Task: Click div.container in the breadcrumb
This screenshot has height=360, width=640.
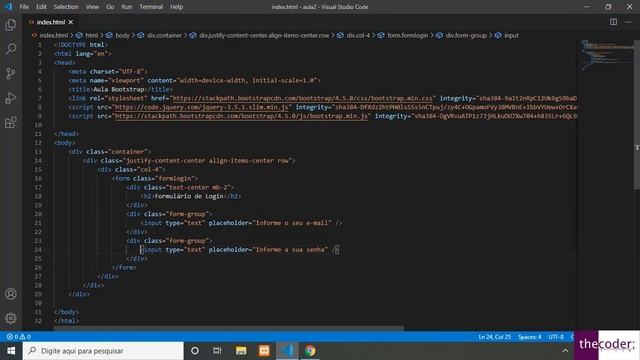Action: pos(164,36)
